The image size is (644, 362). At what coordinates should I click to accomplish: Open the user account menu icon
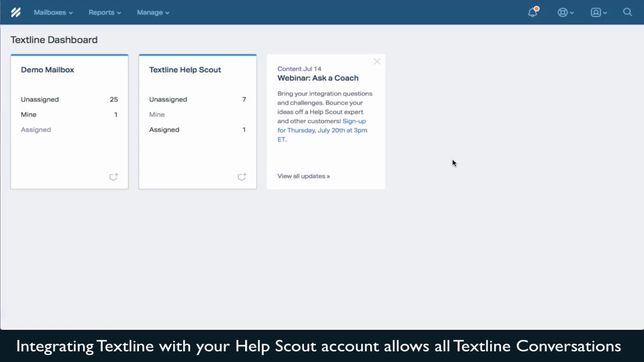click(x=599, y=13)
